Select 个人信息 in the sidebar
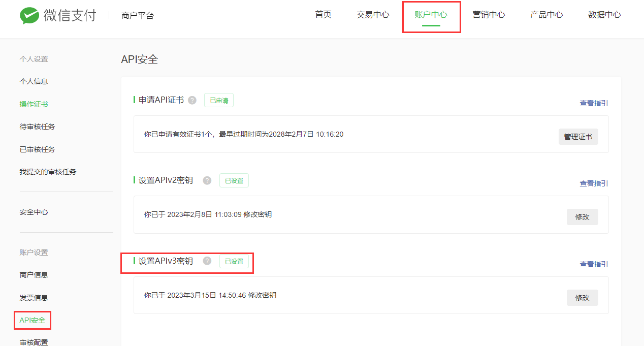 [x=34, y=81]
